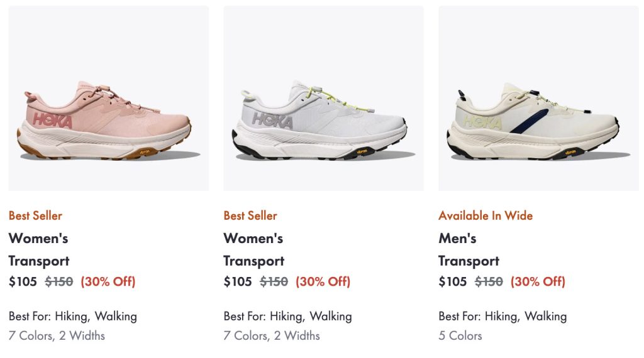Click 7 Colors, 2 Widths under middle shoe
Screen dimensions: 644x358
(272, 335)
